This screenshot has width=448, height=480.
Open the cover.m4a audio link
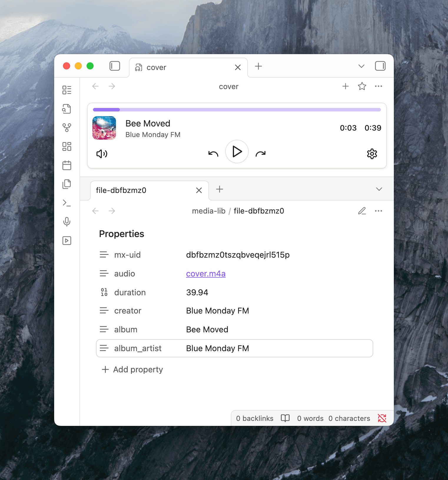coord(206,274)
